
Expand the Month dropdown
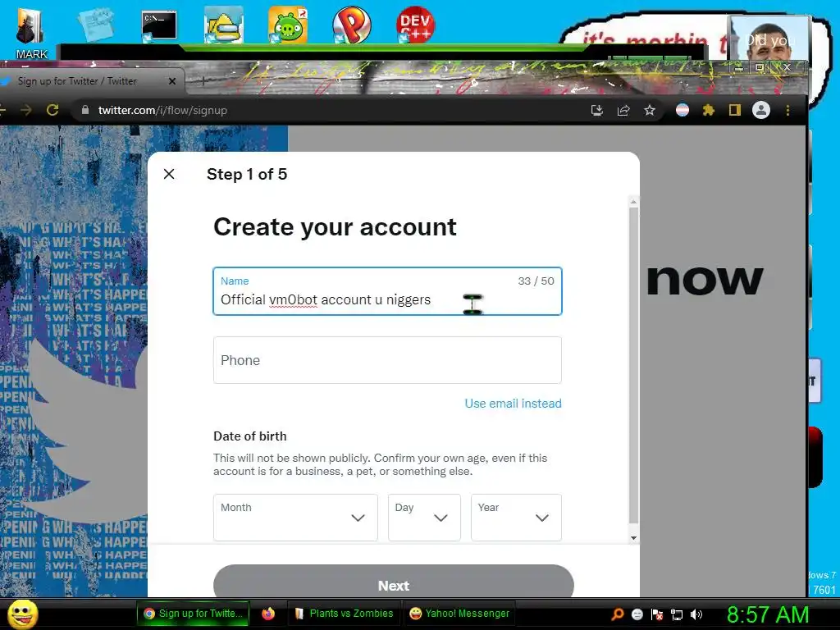[x=295, y=518]
